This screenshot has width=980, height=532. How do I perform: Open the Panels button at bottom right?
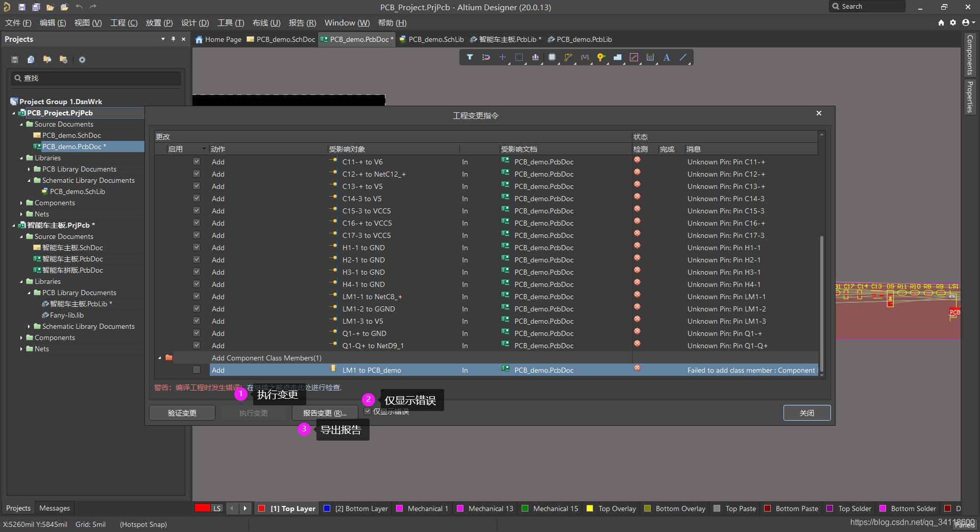[964, 525]
